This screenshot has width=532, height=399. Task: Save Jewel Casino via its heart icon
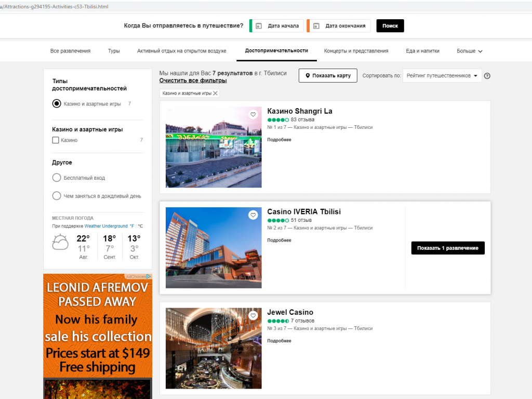tap(253, 315)
